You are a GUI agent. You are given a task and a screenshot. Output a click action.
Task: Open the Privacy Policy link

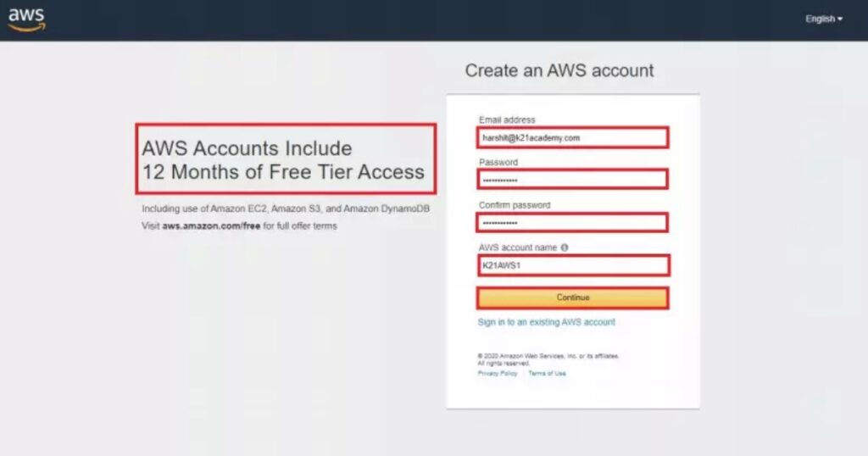(x=497, y=374)
